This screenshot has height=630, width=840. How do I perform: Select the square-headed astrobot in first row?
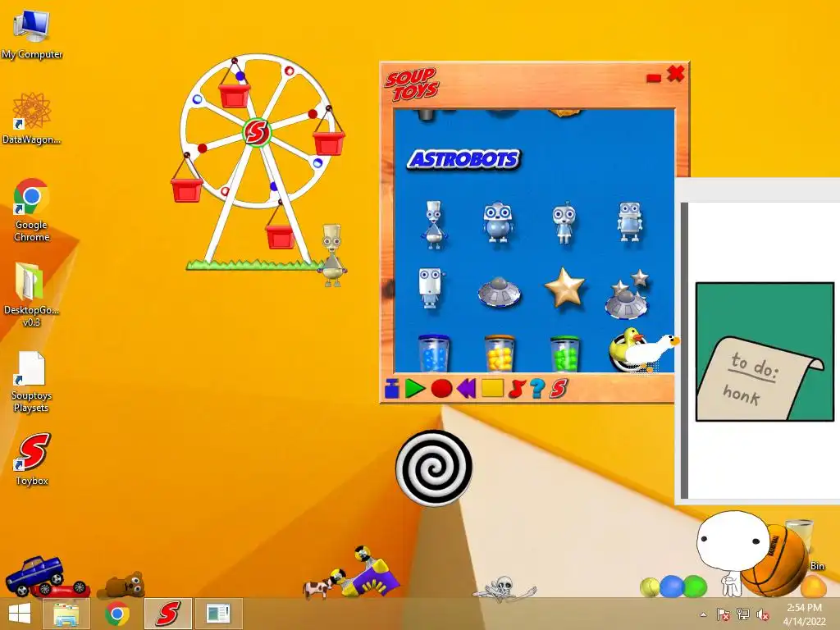point(629,221)
